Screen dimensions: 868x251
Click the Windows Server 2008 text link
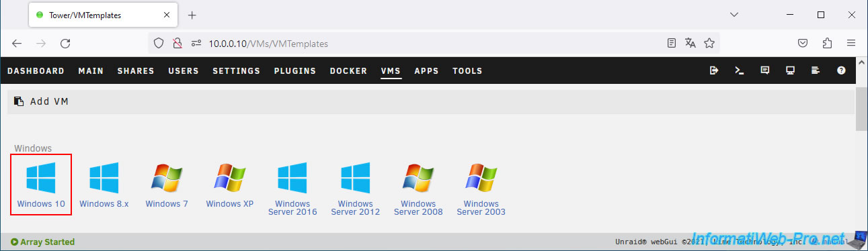pyautogui.click(x=418, y=207)
